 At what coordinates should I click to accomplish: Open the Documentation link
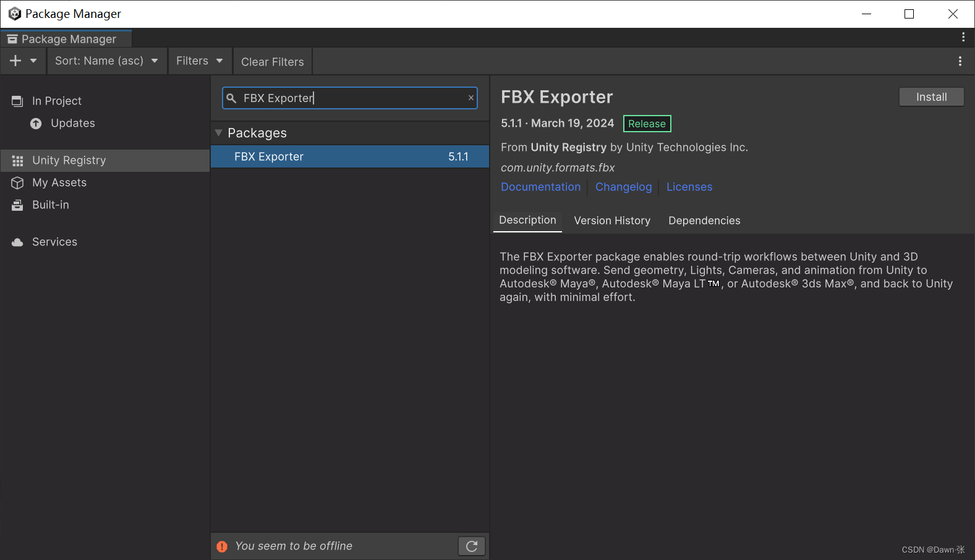pyautogui.click(x=540, y=187)
